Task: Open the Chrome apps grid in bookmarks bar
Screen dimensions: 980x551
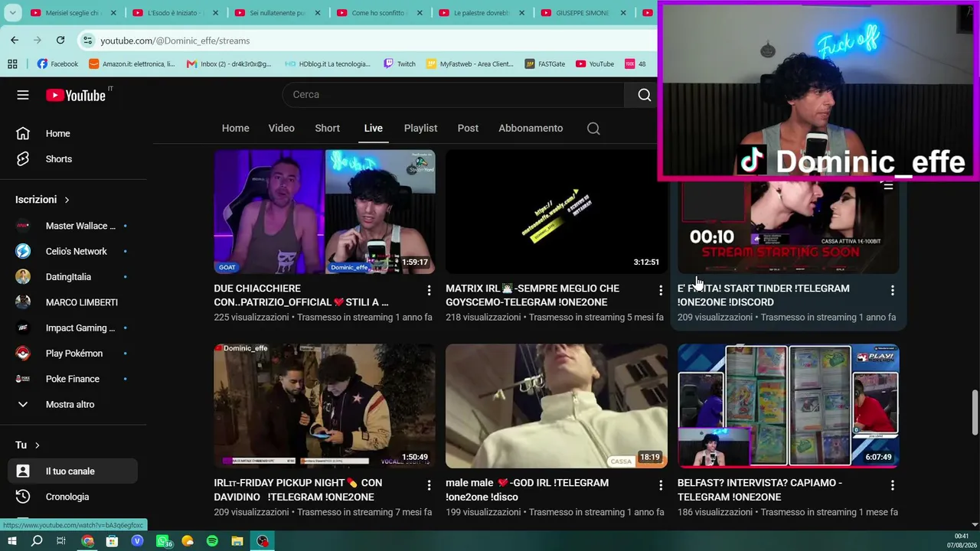Action: (12, 64)
